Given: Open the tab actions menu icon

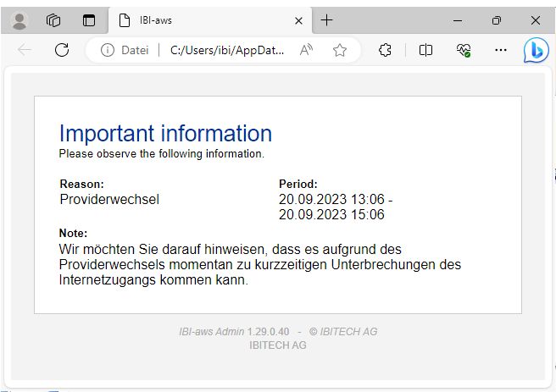Looking at the screenshot, I should (x=89, y=20).
